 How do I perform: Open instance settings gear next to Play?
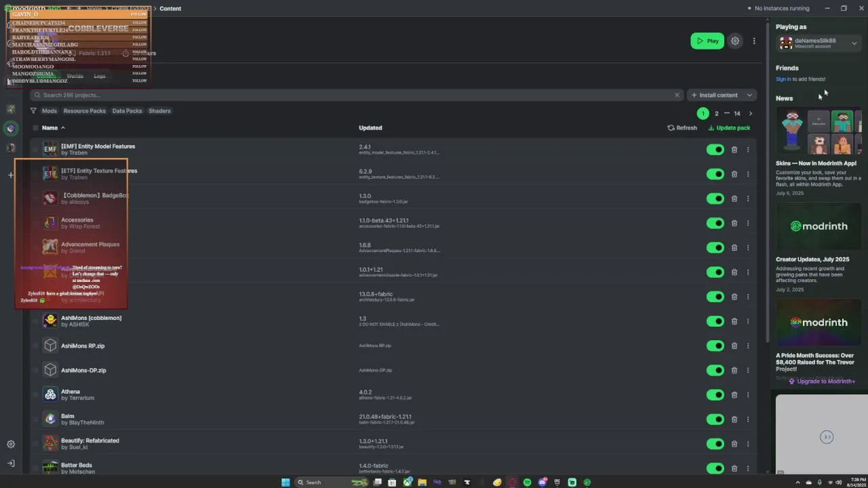tap(735, 41)
